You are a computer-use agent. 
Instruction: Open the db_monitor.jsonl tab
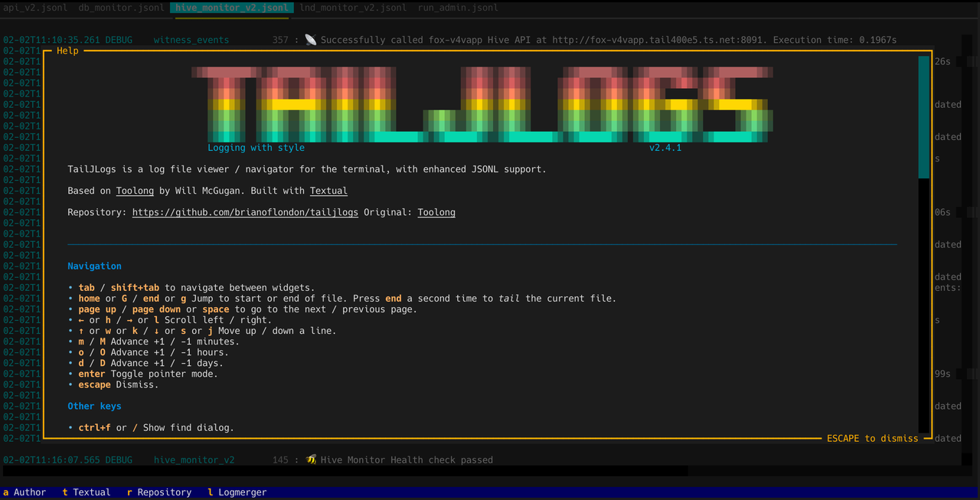tap(121, 8)
